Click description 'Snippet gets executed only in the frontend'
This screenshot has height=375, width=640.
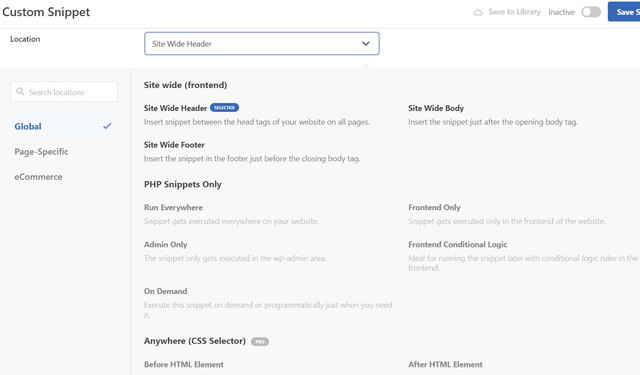(507, 221)
